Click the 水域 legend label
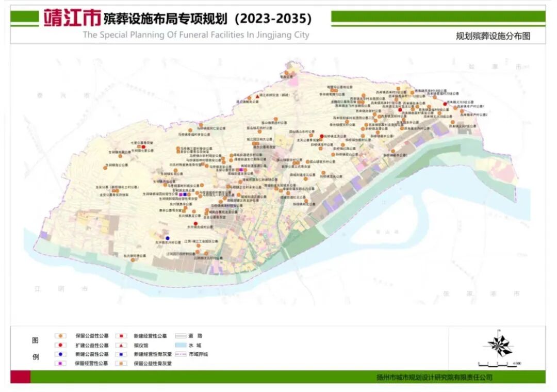The image size is (557, 392). (x=195, y=345)
